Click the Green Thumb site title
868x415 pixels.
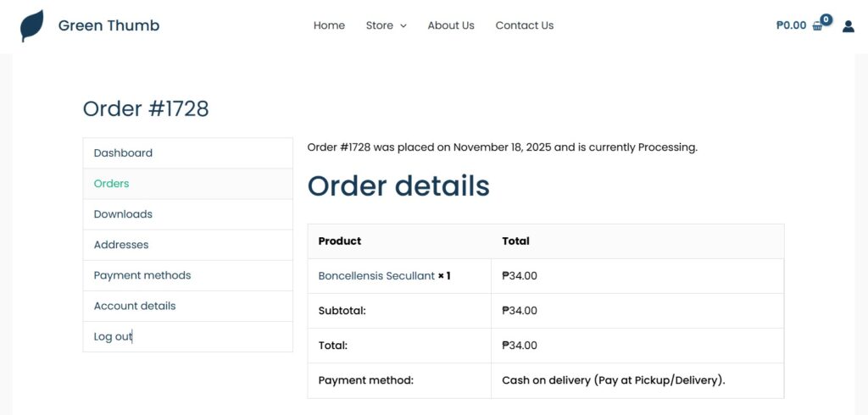108,25
